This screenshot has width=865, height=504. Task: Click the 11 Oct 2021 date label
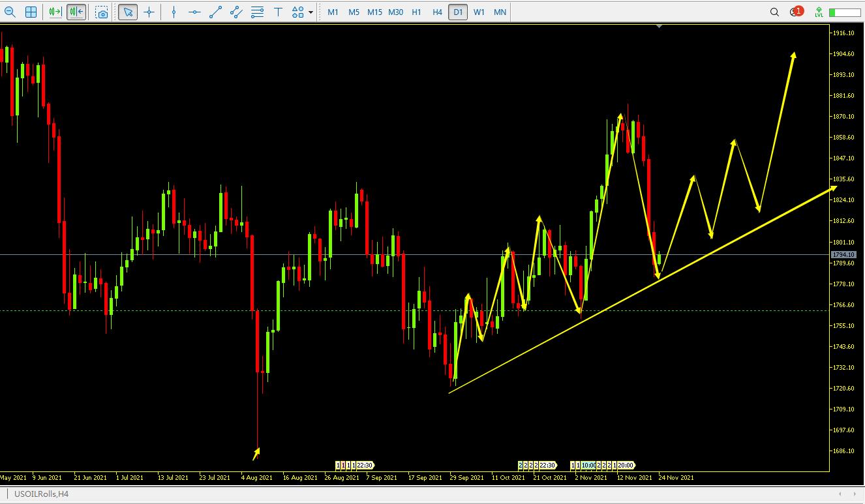pos(508,477)
